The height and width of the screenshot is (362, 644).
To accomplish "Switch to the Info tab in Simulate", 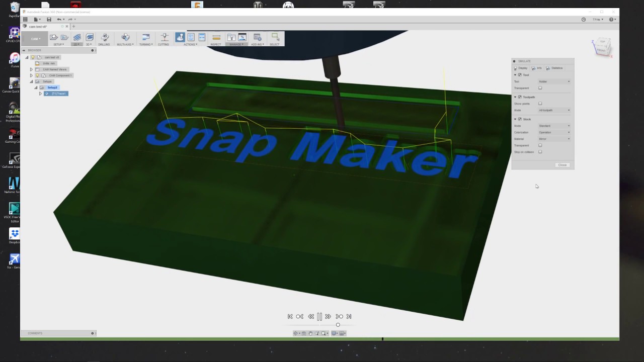I will click(x=537, y=68).
